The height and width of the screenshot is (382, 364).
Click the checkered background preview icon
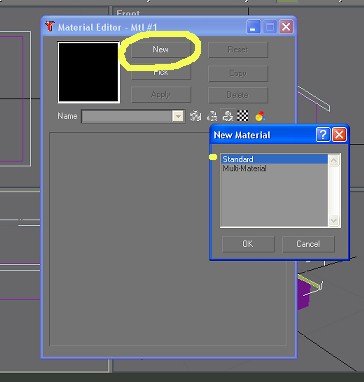(x=243, y=116)
